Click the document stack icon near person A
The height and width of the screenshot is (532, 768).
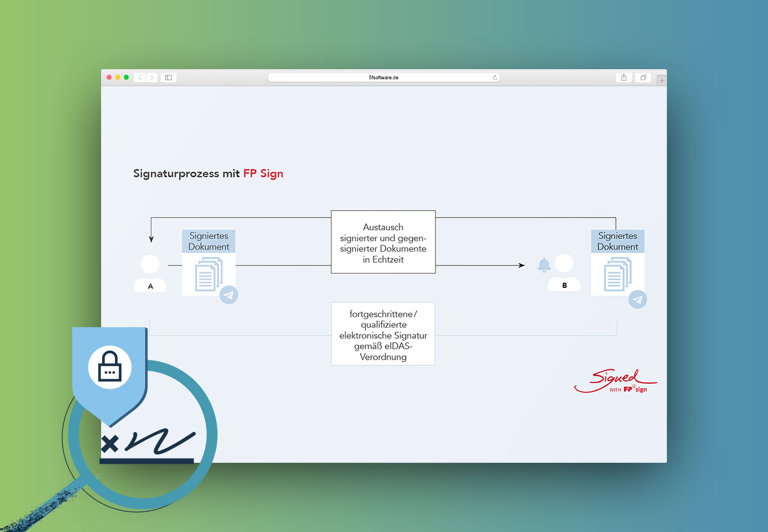pos(209,274)
